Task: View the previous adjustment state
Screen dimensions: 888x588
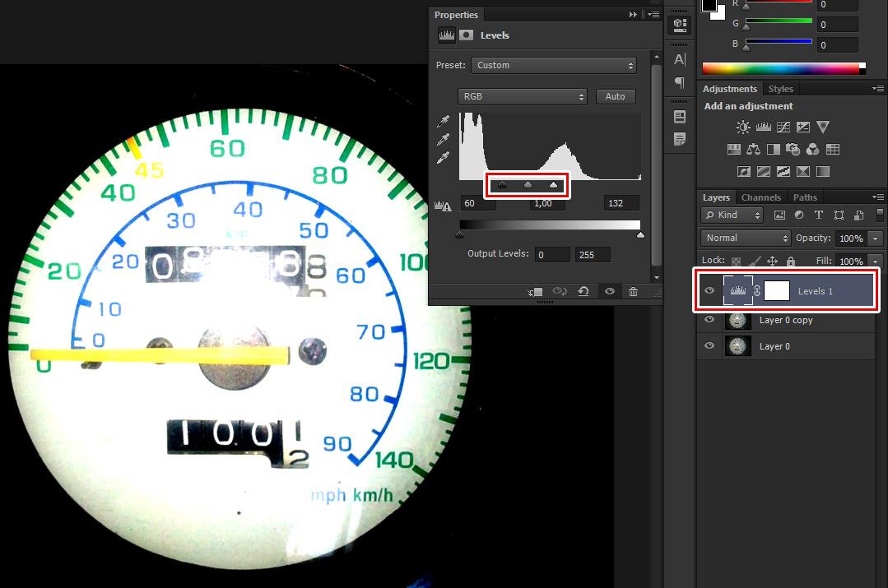Action: [560, 291]
